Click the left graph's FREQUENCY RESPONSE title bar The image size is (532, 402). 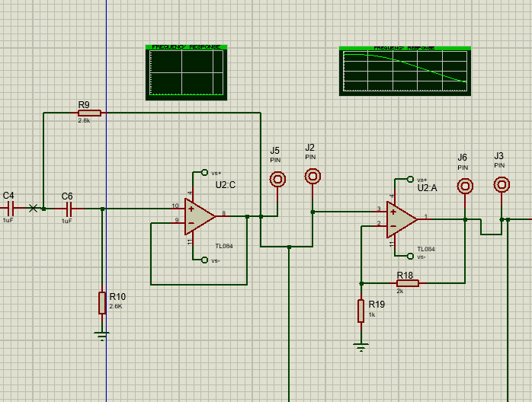(x=186, y=46)
